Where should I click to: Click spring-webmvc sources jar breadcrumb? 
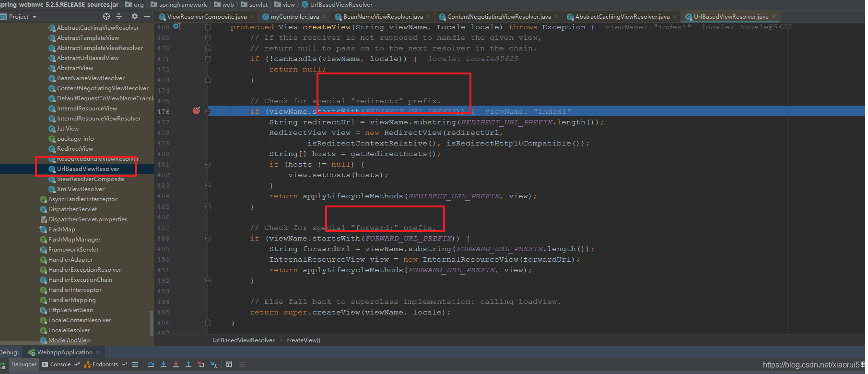pos(59,4)
